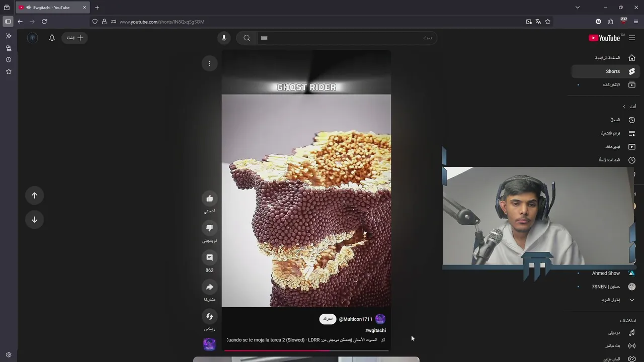The height and width of the screenshot is (362, 644).
Task: Open the site security lock icon
Action: coord(104,22)
